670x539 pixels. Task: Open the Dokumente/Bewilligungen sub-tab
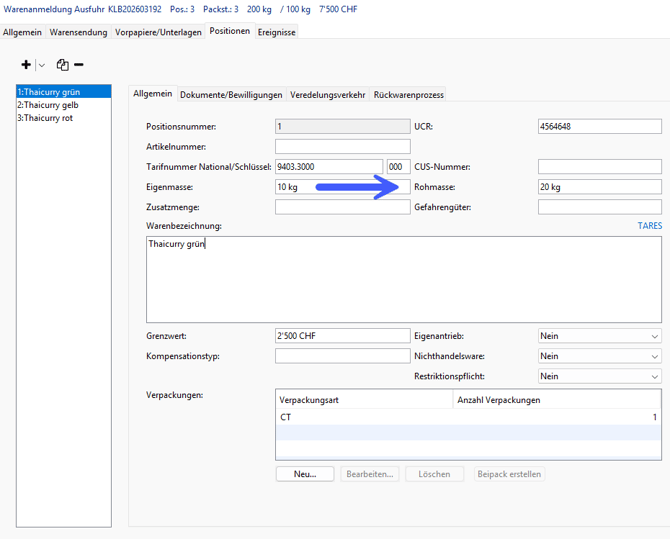(x=231, y=95)
